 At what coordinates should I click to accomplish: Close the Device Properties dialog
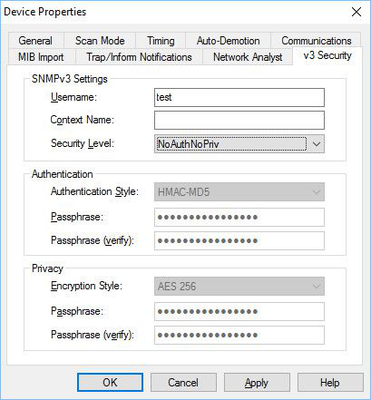coord(356,12)
